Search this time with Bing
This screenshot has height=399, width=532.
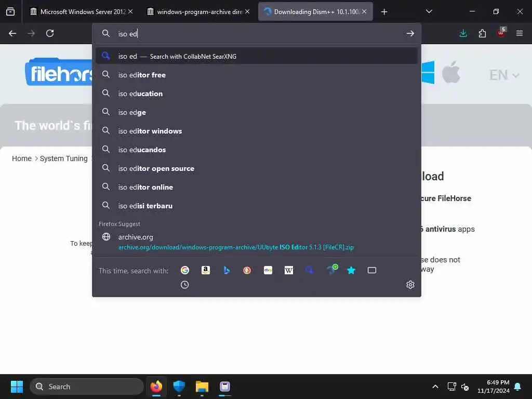[227, 270]
